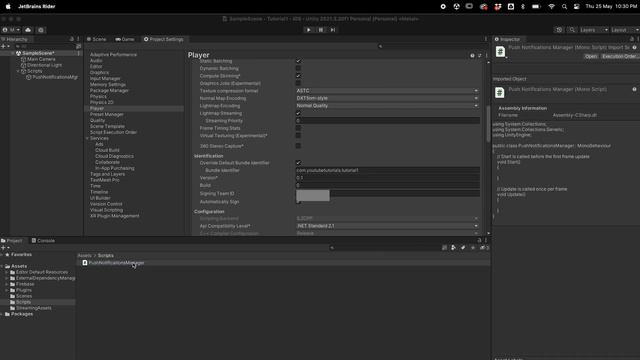Open the Unity account dropdown
This screenshot has width=640, height=360.
tap(11, 30)
